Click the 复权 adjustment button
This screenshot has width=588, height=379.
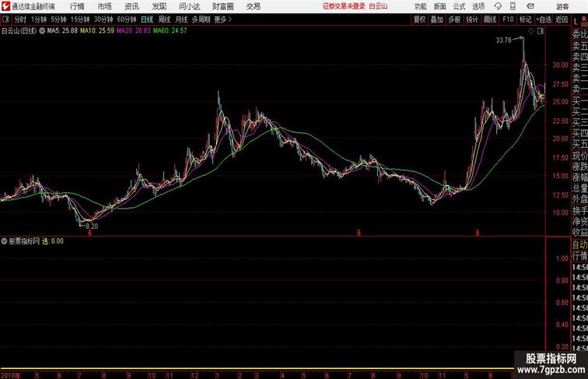420,19
